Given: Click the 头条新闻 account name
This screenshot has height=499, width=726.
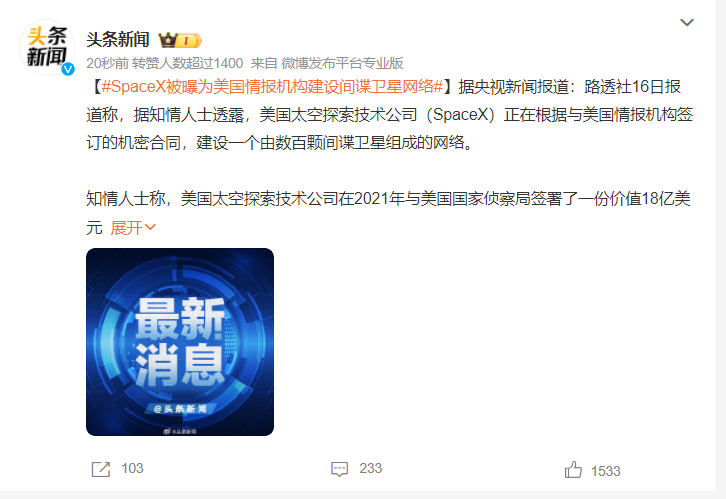Looking at the screenshot, I should (118, 40).
